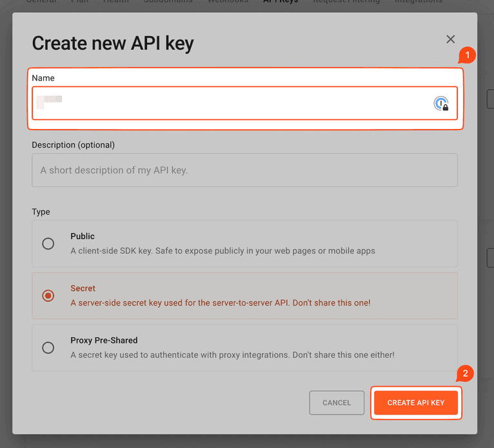The image size is (494, 448).
Task: Click the server-side secret key description text
Action: click(x=220, y=303)
